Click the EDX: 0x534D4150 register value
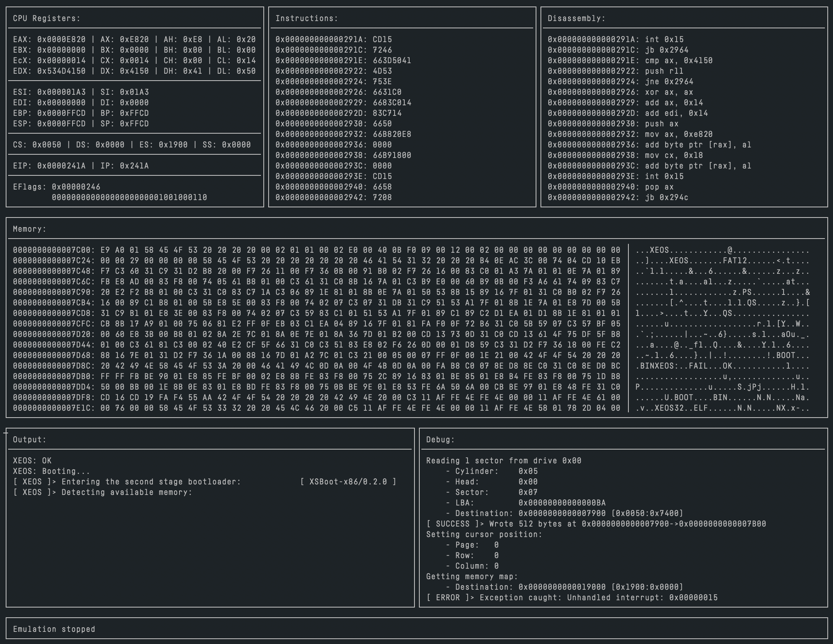833x644 pixels. (x=49, y=71)
